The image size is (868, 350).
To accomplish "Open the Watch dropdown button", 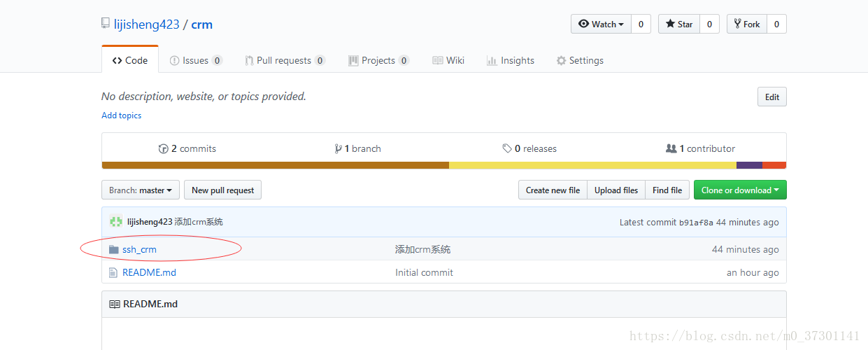I will pyautogui.click(x=601, y=24).
